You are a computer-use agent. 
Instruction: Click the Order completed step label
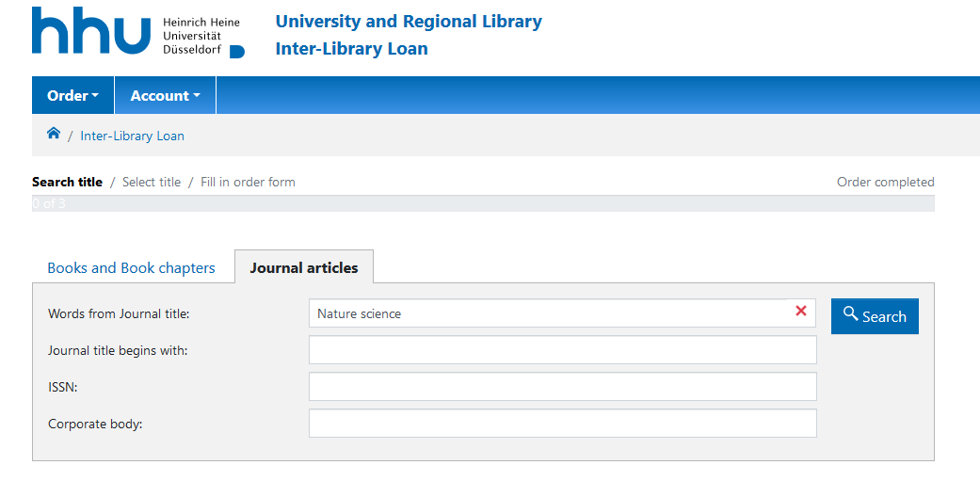coord(885,182)
